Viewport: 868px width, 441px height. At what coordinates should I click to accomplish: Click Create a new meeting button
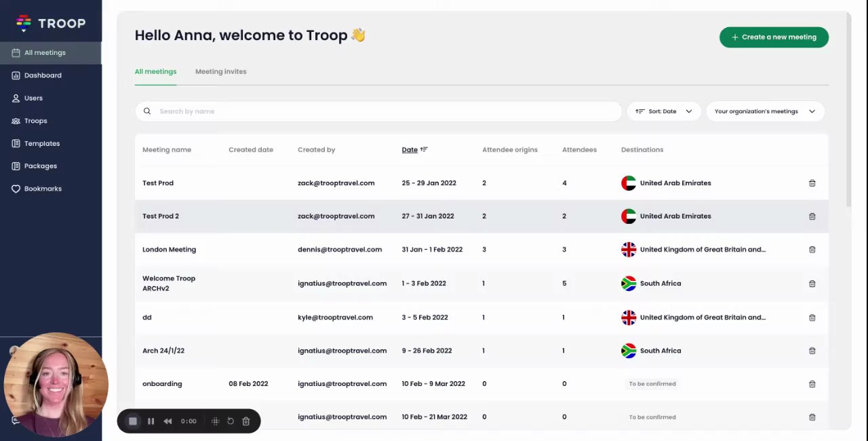pos(774,37)
